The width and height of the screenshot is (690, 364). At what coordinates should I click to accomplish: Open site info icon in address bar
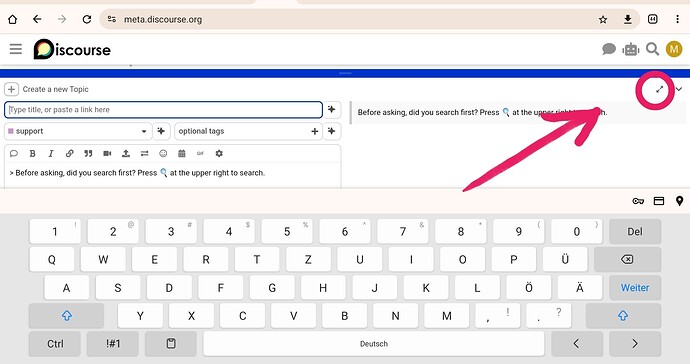(112, 19)
